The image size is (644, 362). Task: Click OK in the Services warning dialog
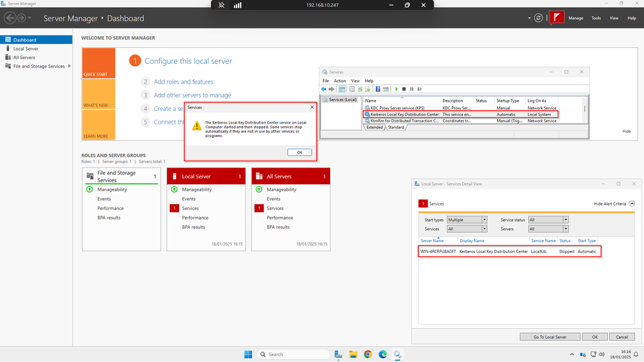point(299,152)
